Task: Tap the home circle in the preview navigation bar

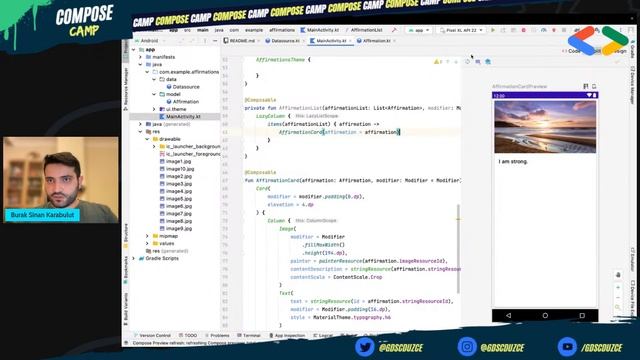Action: [x=545, y=316]
